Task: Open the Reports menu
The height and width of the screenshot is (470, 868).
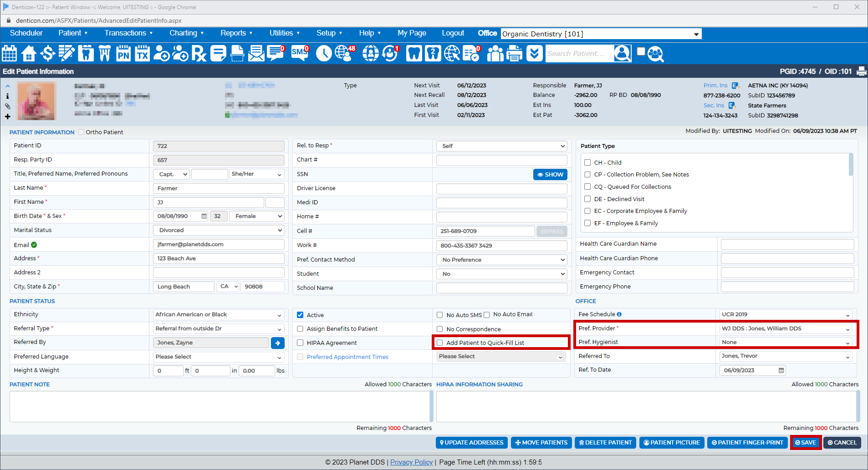Action: coord(236,33)
